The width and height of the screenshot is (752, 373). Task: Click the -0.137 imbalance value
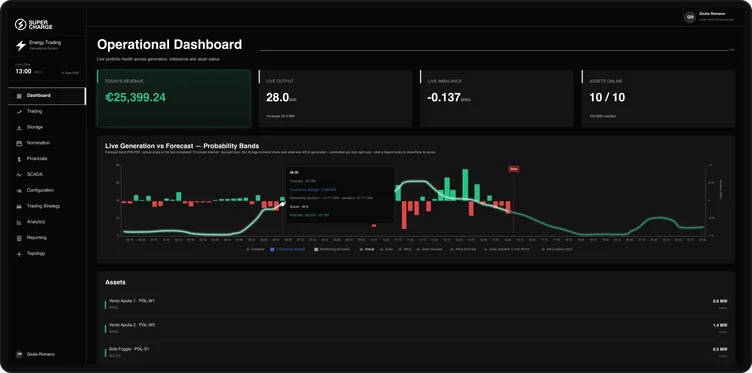point(443,98)
